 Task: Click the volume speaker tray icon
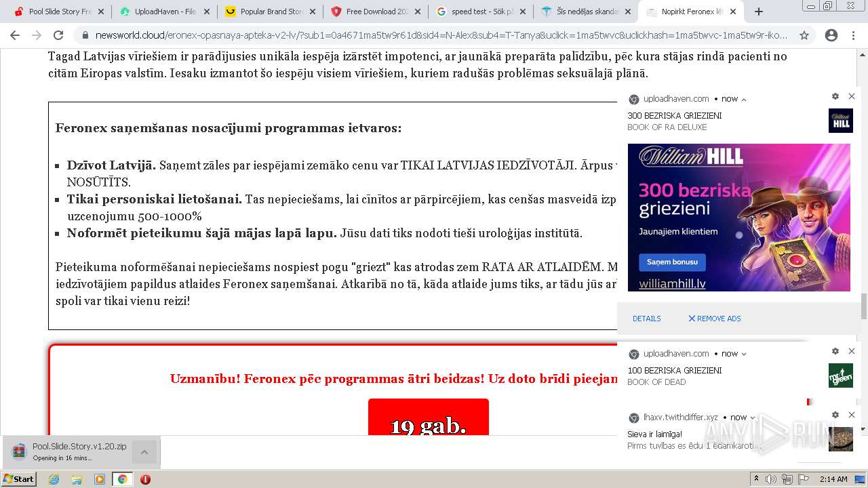click(771, 479)
